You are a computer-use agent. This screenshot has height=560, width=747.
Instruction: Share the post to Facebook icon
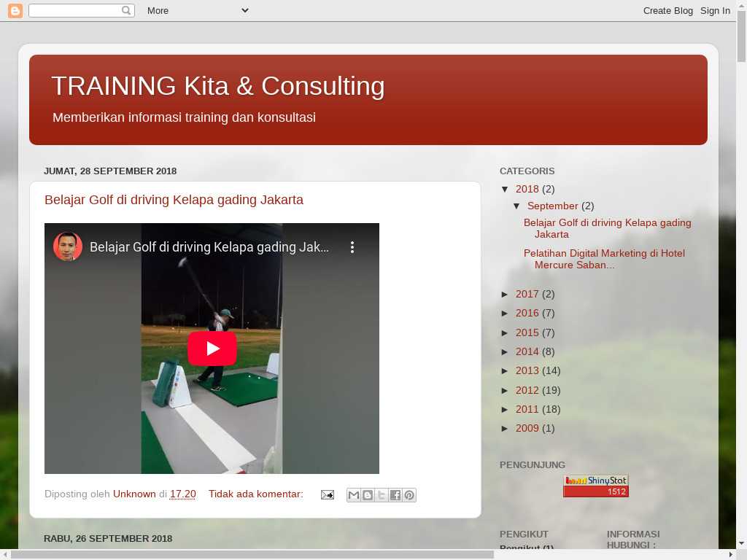(x=395, y=495)
